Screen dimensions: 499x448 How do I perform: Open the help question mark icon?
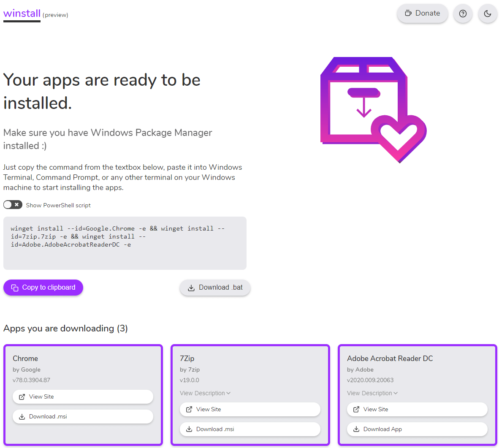click(x=463, y=14)
